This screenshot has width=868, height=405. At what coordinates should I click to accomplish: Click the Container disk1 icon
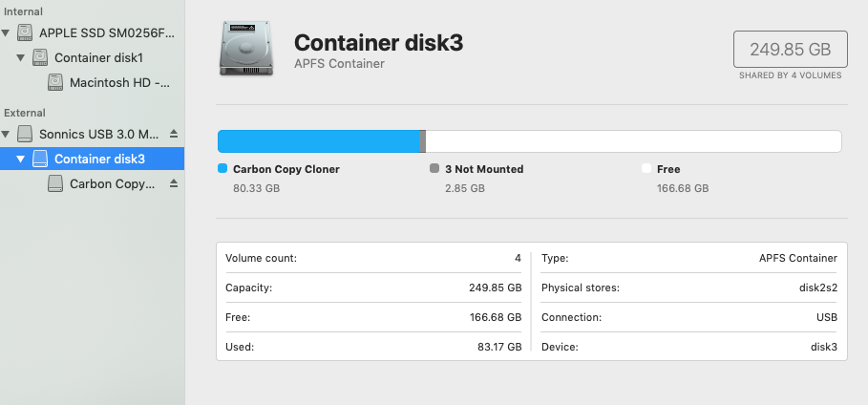coord(39,57)
